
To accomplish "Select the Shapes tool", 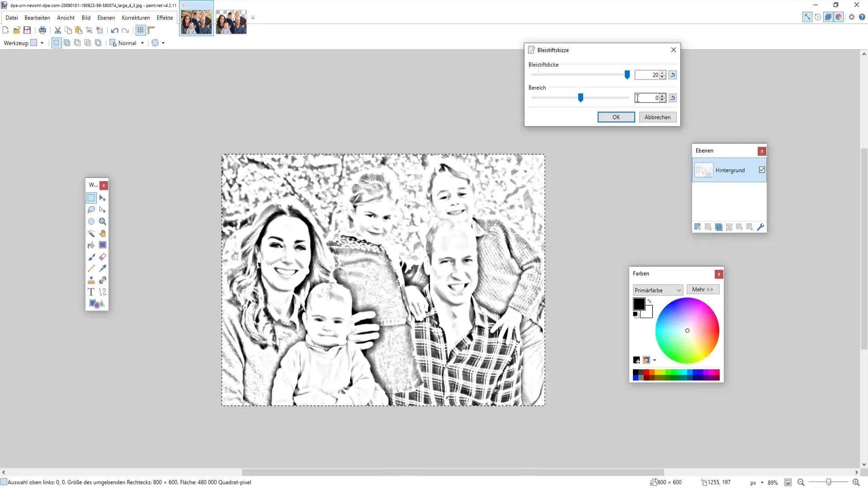I will click(x=97, y=304).
